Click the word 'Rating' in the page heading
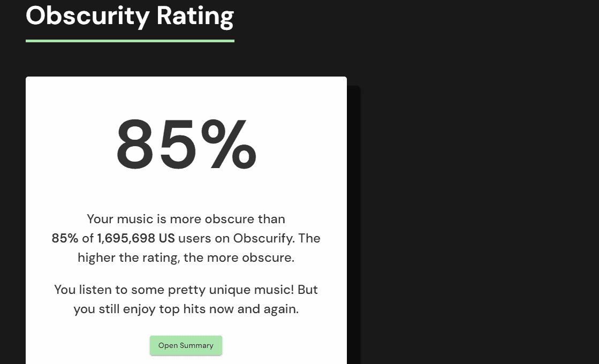Viewport: 599px width, 364px height. (x=195, y=16)
